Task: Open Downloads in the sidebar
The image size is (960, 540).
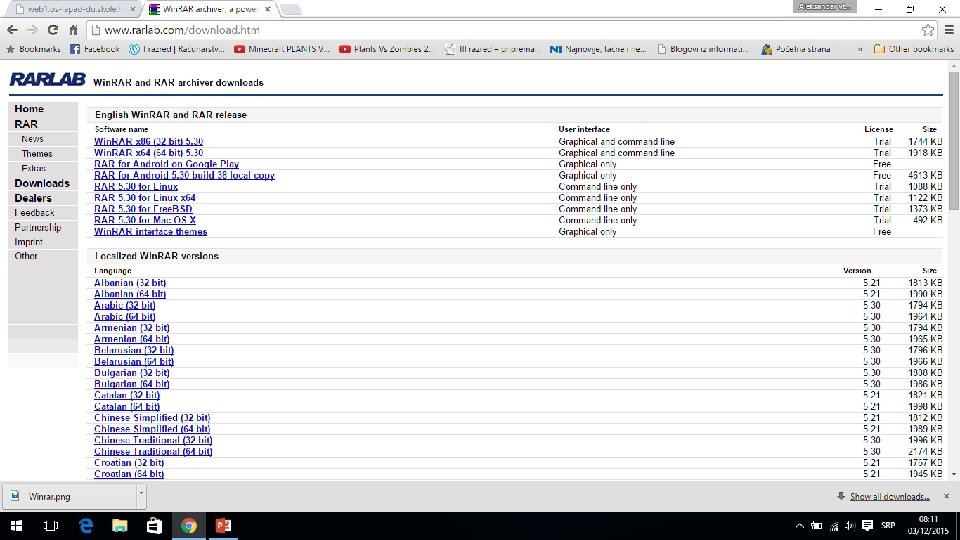Action: point(42,184)
